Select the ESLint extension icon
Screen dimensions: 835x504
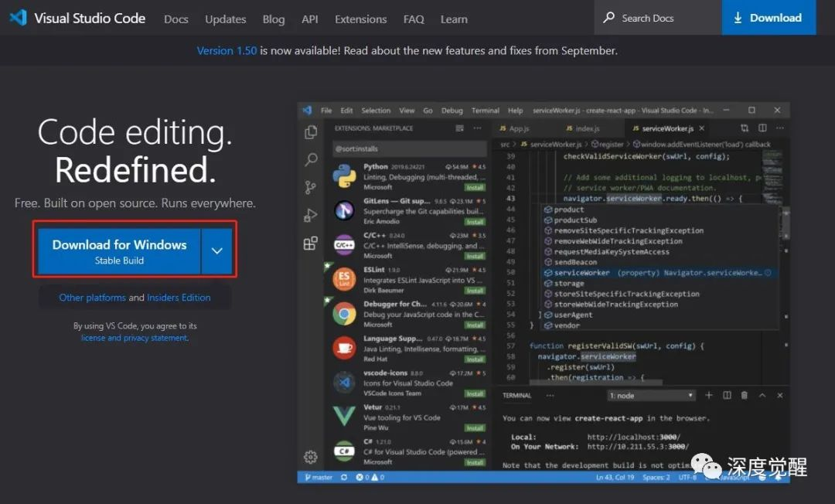[x=344, y=279]
